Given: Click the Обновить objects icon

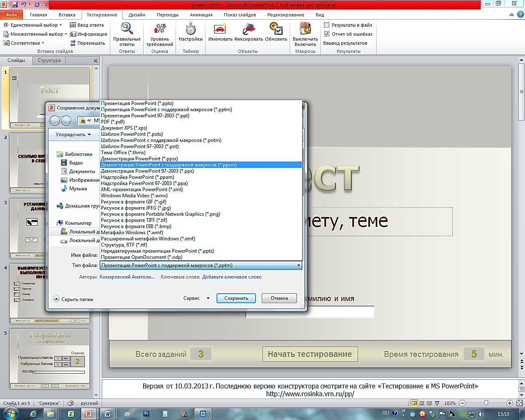Looking at the screenshot, I should point(276,29).
